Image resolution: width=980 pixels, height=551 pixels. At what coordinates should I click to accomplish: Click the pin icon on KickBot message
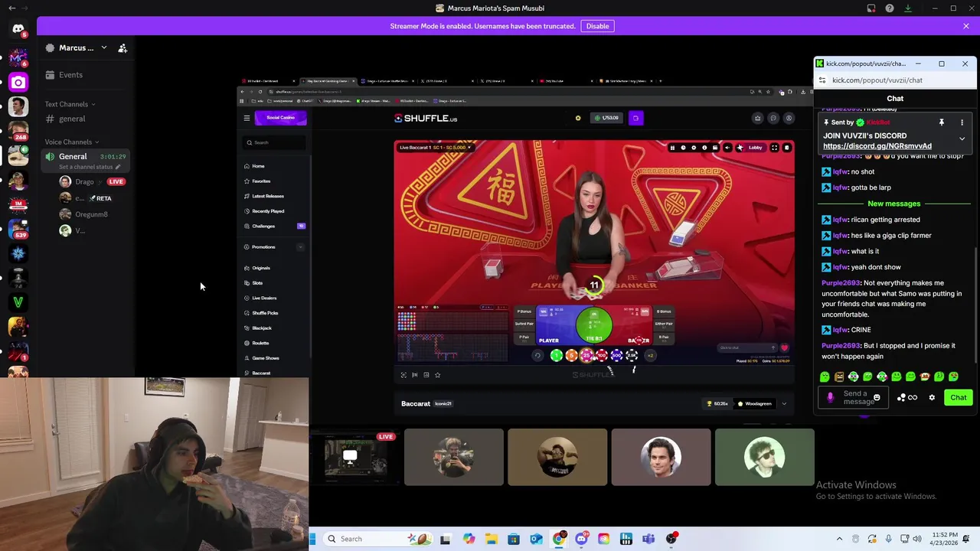click(x=942, y=122)
